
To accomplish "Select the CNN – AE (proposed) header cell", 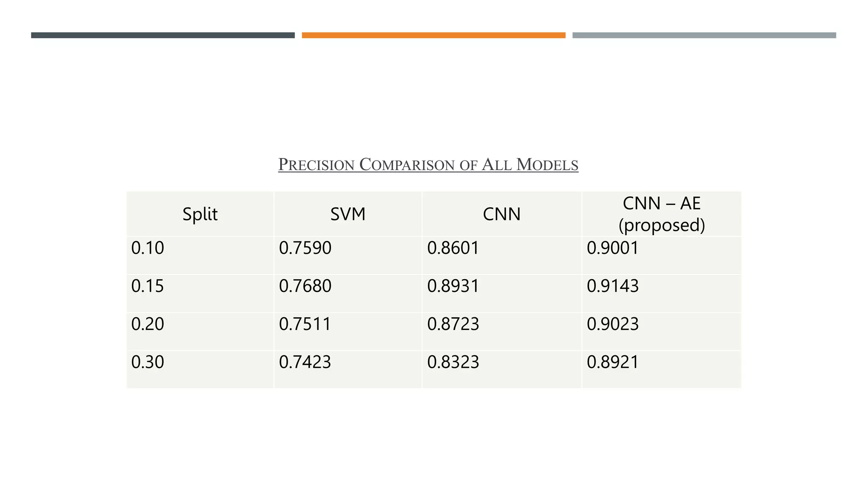I will coord(662,214).
